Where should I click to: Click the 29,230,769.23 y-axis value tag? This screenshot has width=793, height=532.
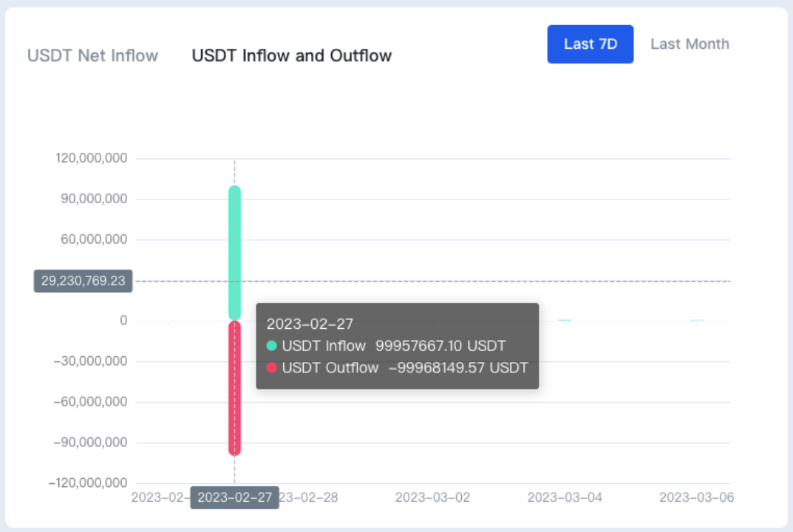click(x=83, y=281)
